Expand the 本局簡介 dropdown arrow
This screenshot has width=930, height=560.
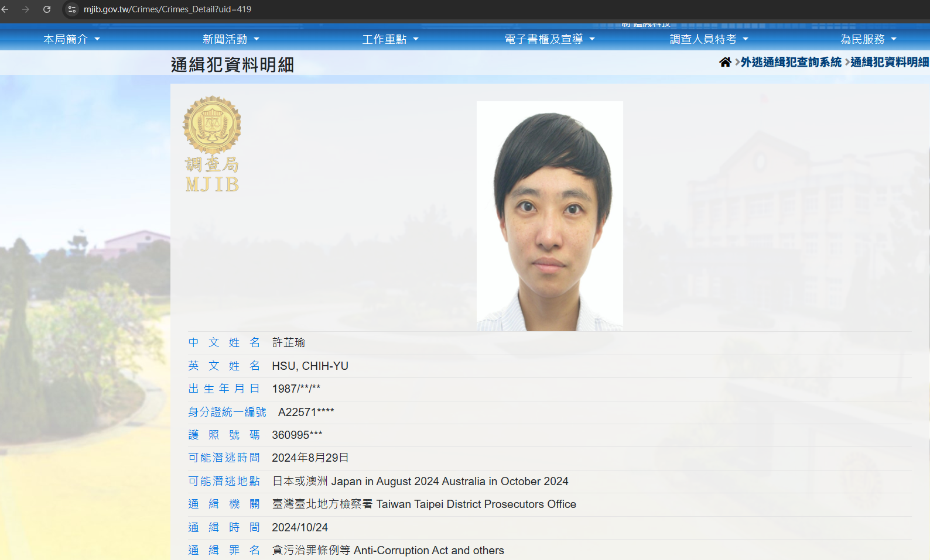point(97,39)
